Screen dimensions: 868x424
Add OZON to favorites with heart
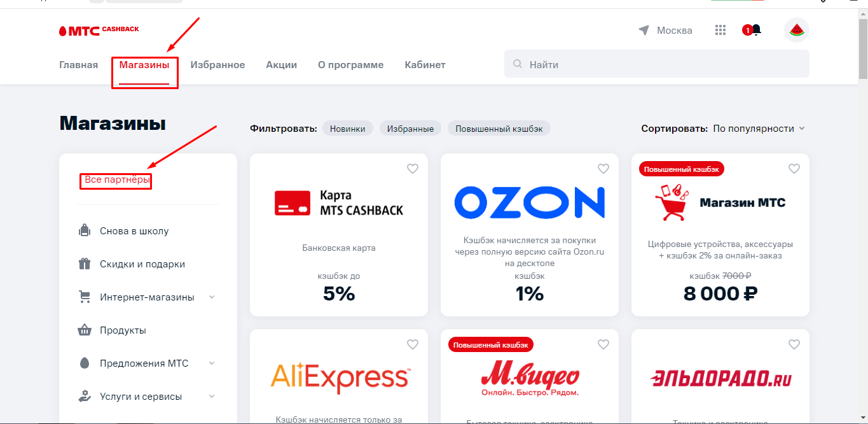click(x=603, y=169)
